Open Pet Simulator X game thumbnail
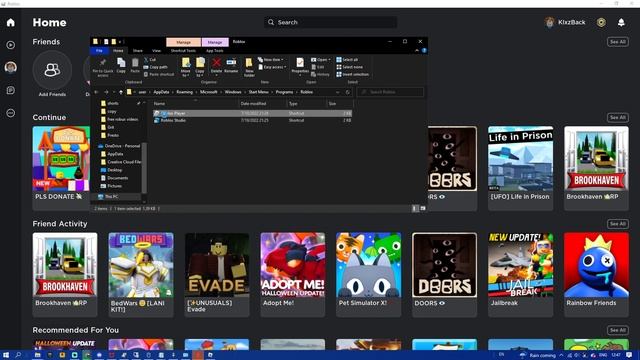The width and height of the screenshot is (640, 360). coord(369,265)
